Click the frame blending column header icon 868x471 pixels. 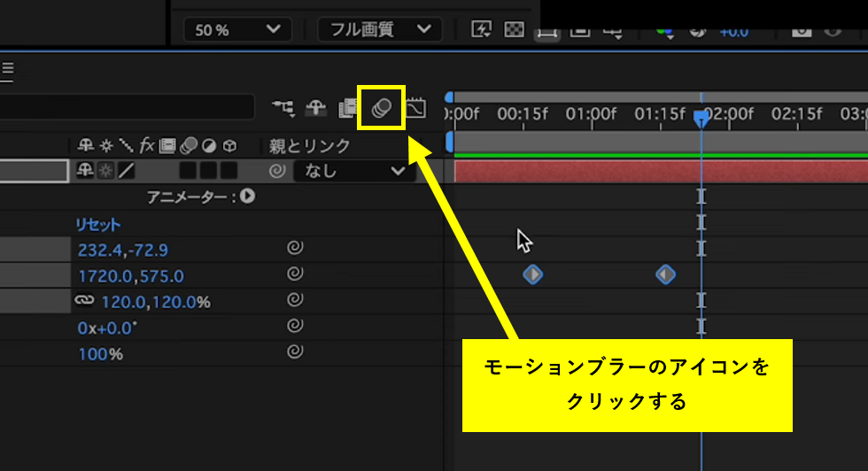167,145
